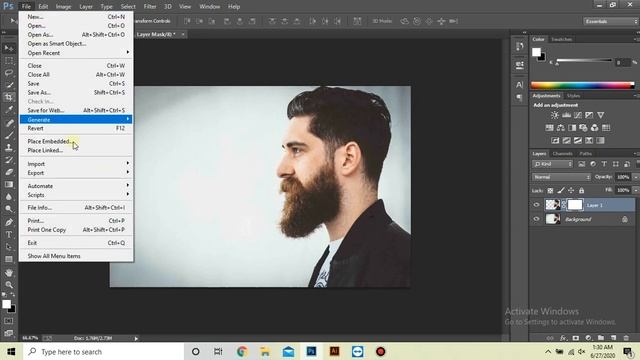Click the foreground color swatch in Color panel
The height and width of the screenshot is (360, 640).
pyautogui.click(x=536, y=52)
